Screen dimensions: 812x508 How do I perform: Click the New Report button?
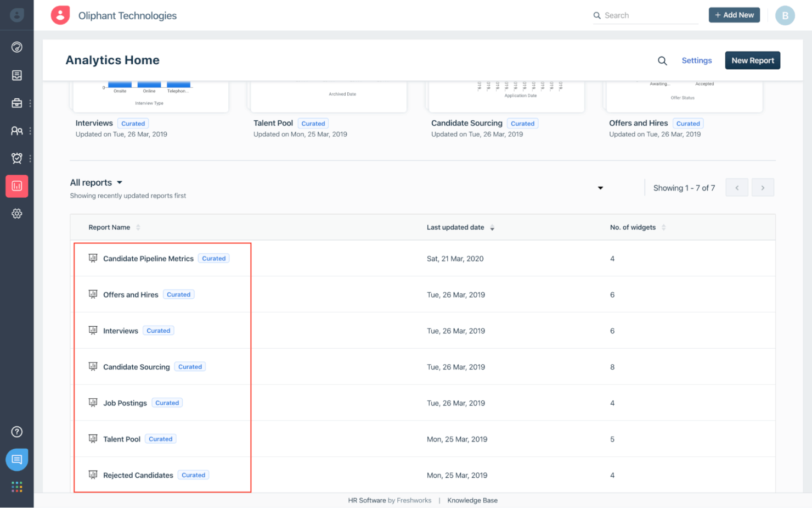tap(752, 60)
